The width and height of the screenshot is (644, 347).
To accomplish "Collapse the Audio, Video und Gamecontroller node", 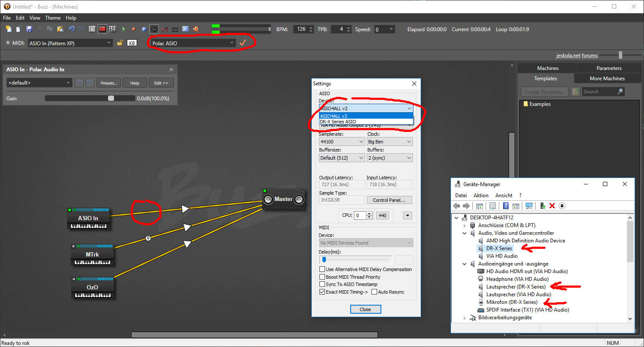I will tap(465, 233).
